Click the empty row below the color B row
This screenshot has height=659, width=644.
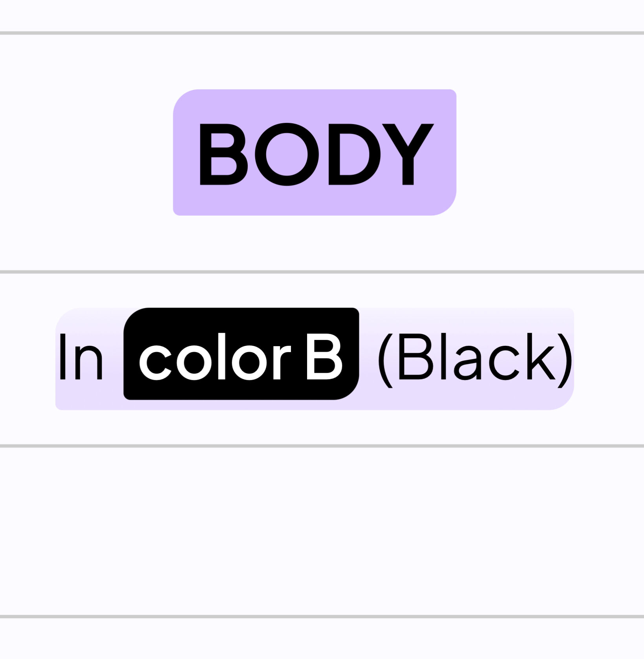322,531
